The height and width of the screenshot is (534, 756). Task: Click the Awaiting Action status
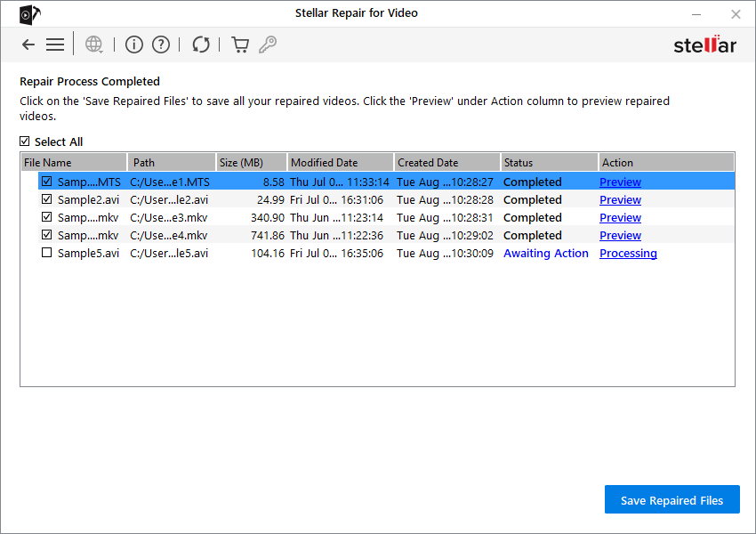[x=546, y=254]
